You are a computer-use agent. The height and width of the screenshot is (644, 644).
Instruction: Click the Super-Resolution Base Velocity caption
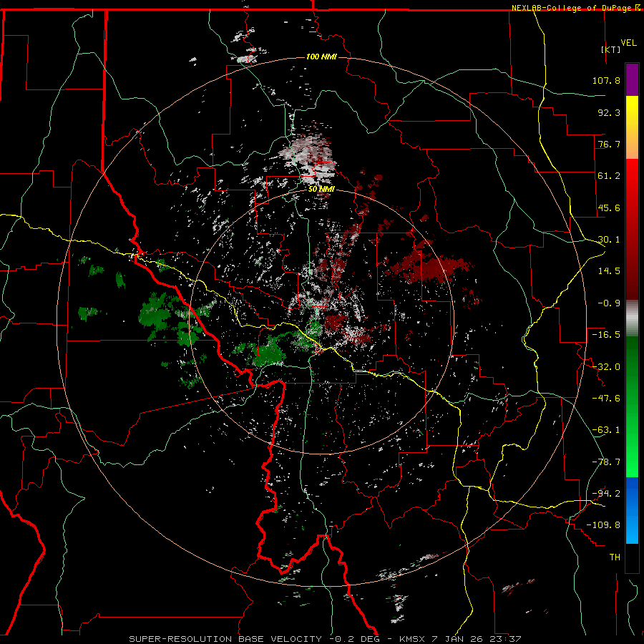(325, 639)
